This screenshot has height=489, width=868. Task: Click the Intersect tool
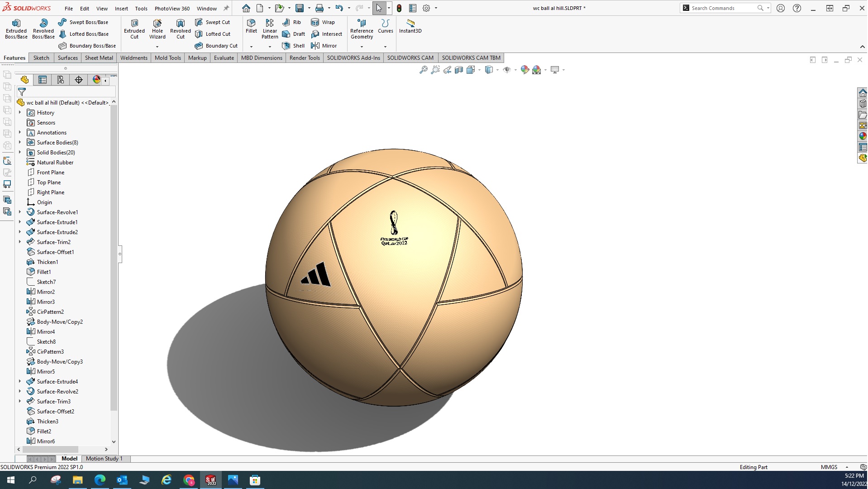326,34
